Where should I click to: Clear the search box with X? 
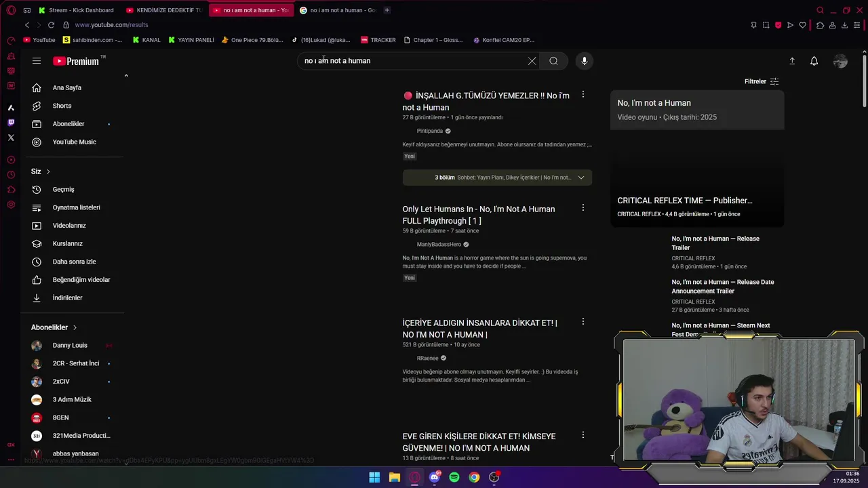[x=532, y=61]
